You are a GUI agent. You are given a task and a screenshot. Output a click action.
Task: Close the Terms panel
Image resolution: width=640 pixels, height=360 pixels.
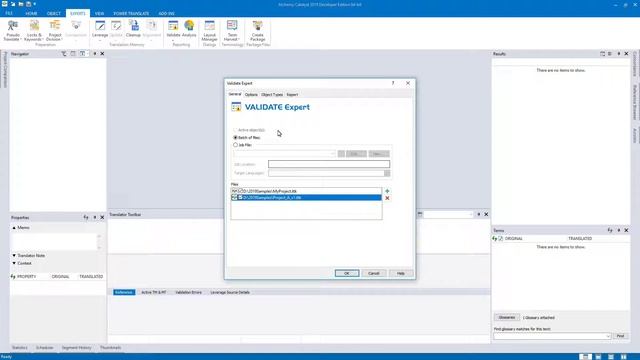click(626, 231)
